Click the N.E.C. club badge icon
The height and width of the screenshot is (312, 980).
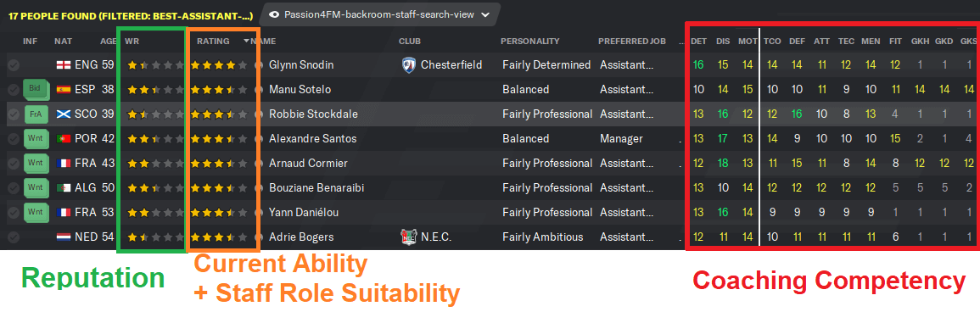pos(409,237)
